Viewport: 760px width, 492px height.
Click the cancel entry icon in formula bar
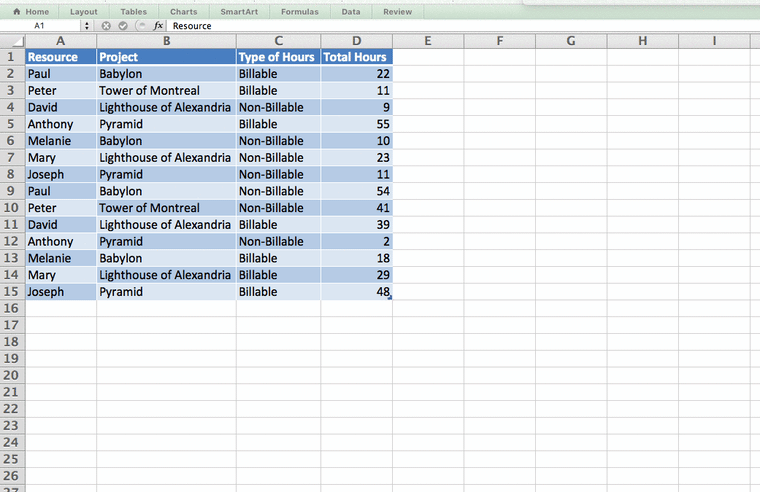(106, 26)
